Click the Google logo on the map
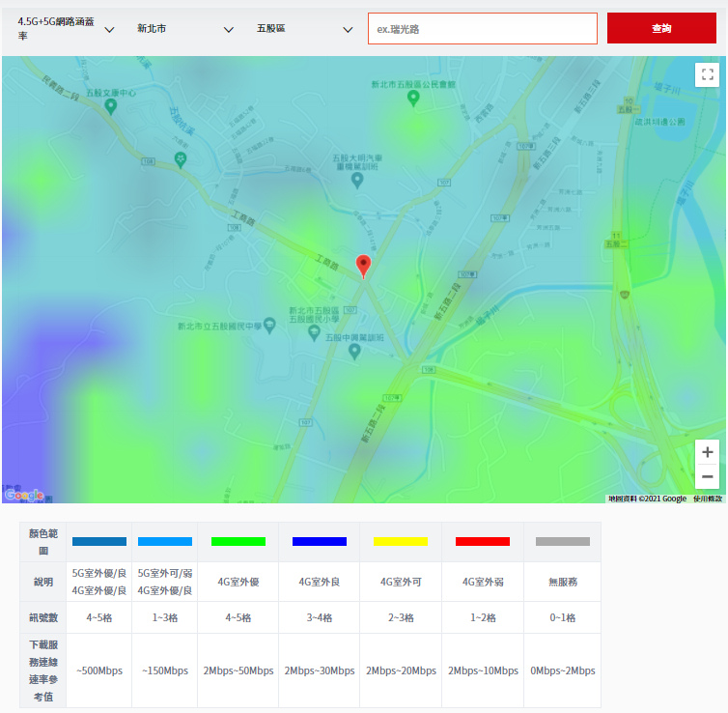728x713 pixels. tap(24, 495)
